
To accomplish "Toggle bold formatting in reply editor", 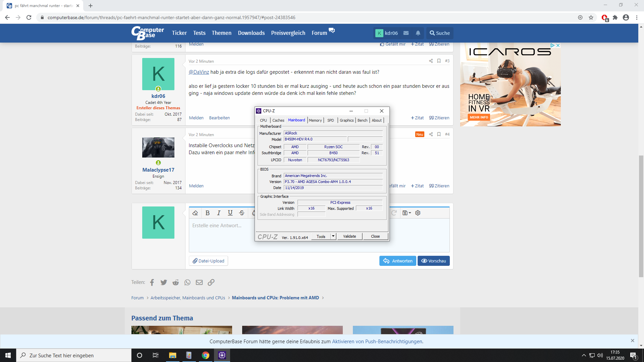I will pyautogui.click(x=208, y=213).
